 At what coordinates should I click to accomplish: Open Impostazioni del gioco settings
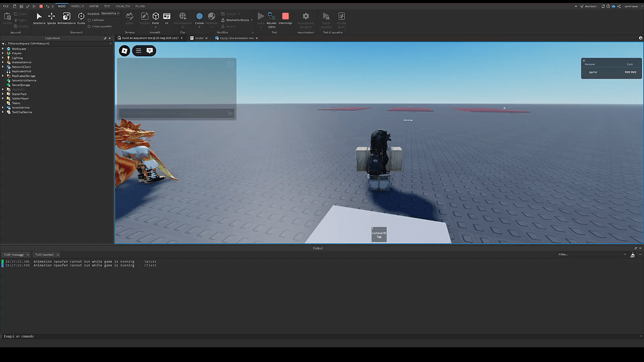pyautogui.click(x=306, y=17)
